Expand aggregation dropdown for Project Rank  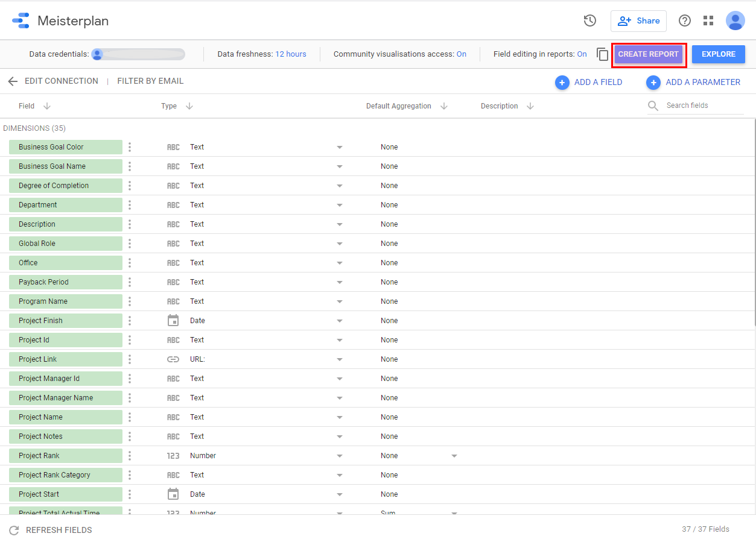(454, 456)
